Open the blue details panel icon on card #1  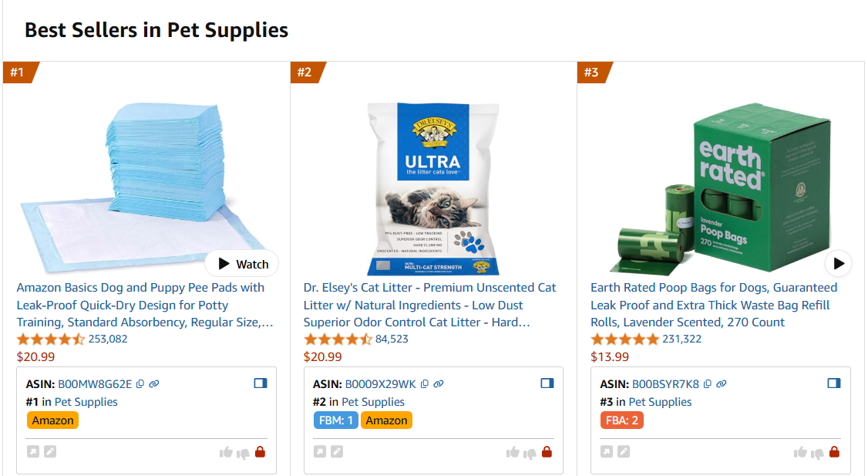pos(261,382)
